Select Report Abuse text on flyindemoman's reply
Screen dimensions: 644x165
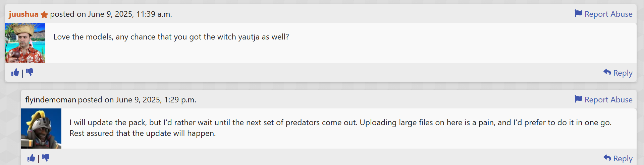(608, 100)
